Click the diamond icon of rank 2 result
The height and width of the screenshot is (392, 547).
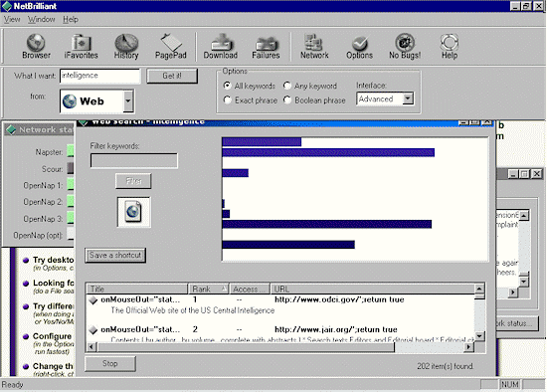click(92, 330)
